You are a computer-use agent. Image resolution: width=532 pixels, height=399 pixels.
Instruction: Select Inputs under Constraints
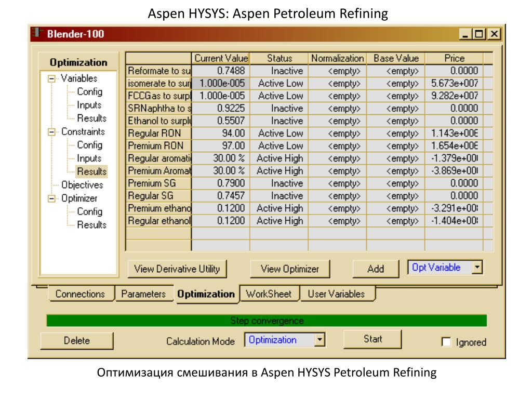89,158
